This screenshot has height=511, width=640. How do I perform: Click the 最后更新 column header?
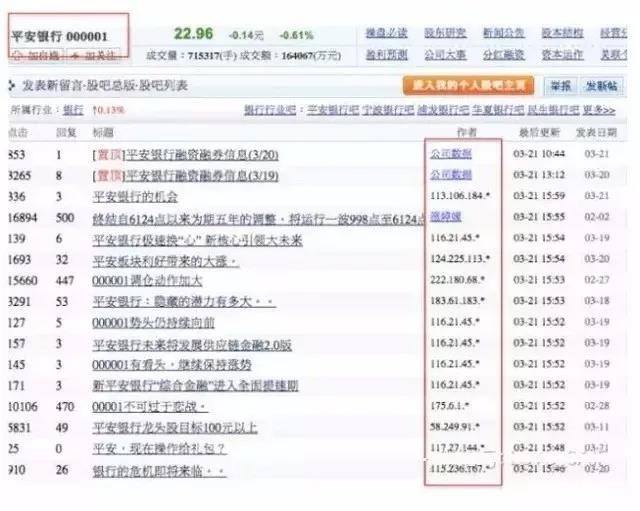point(539,132)
